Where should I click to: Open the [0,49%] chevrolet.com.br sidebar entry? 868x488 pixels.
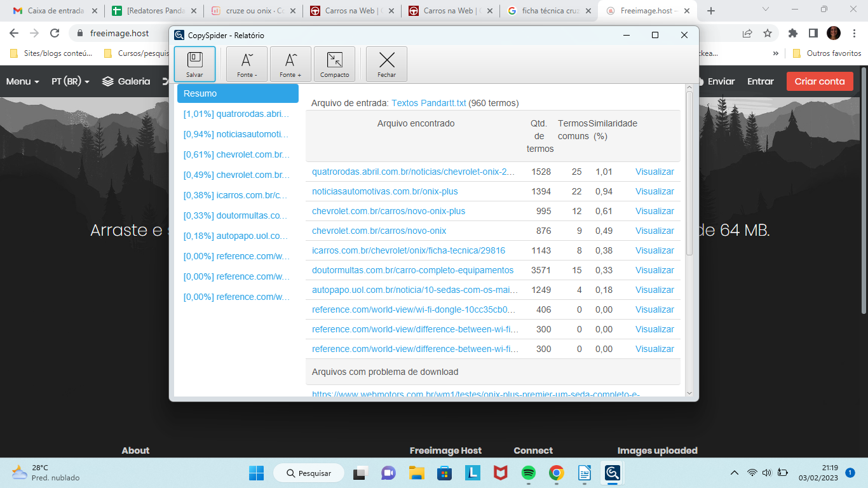236,175
